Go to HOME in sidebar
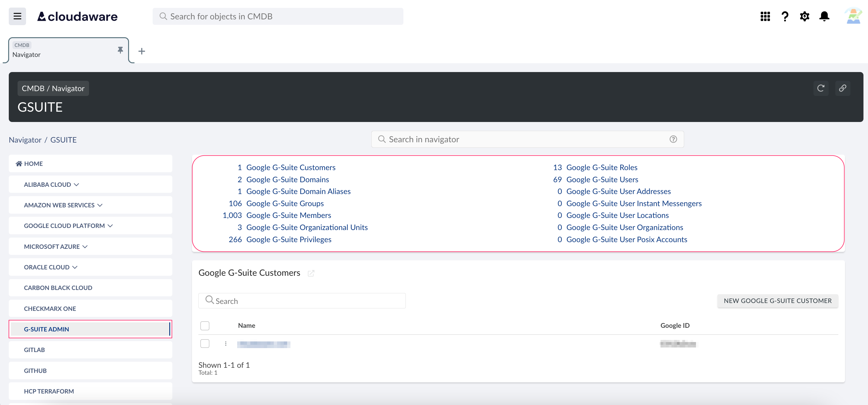Image resolution: width=868 pixels, height=405 pixels. click(90, 164)
